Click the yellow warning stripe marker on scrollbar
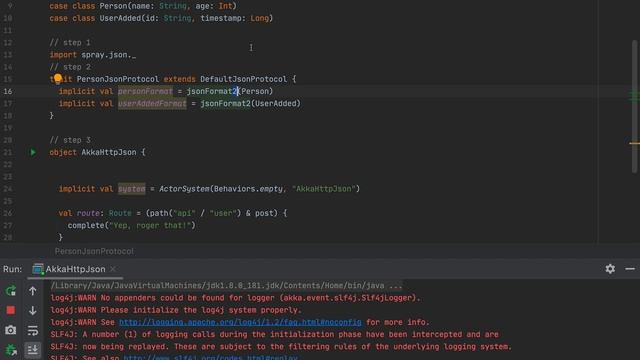The image size is (640, 360). coord(634,143)
